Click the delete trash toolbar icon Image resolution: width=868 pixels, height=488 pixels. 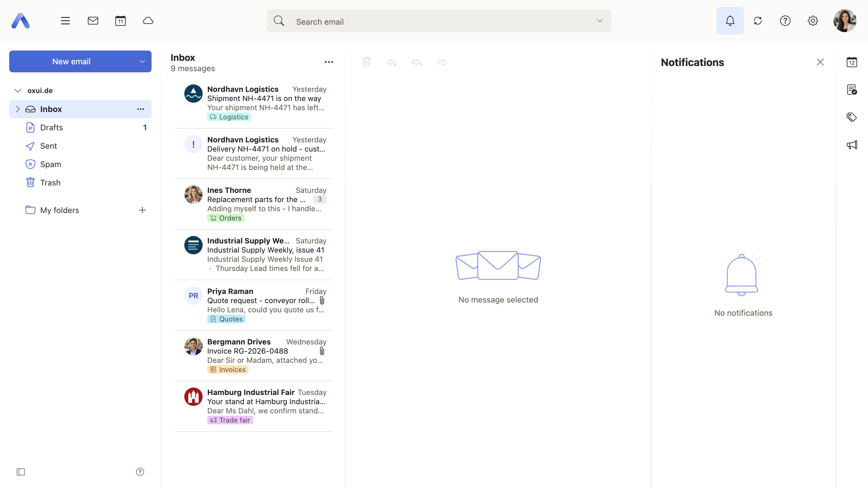[367, 62]
